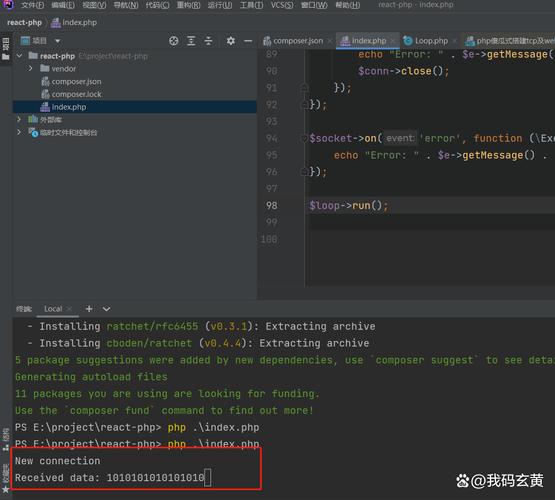Screen dimensions: 555x500
Task: Fold the function starting at line 94
Action: [304, 138]
